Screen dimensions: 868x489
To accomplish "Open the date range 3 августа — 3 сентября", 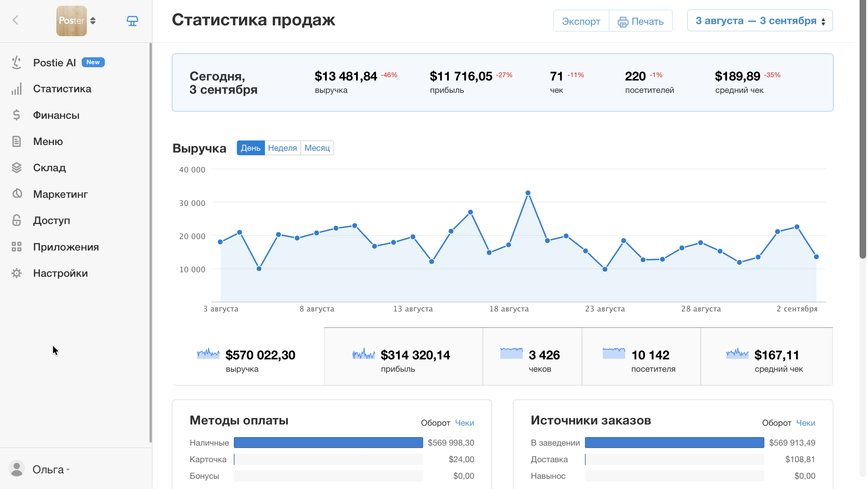I will 760,21.
